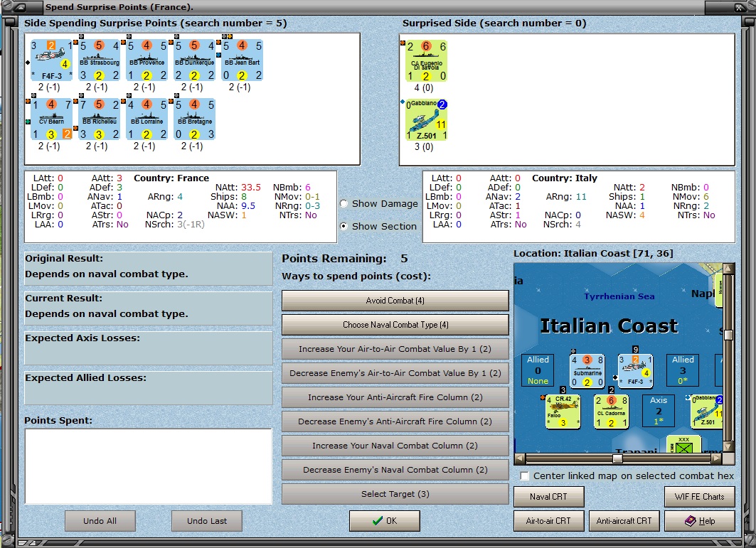
Task: Click Choose Naval Combat Type (4)
Action: 395,325
